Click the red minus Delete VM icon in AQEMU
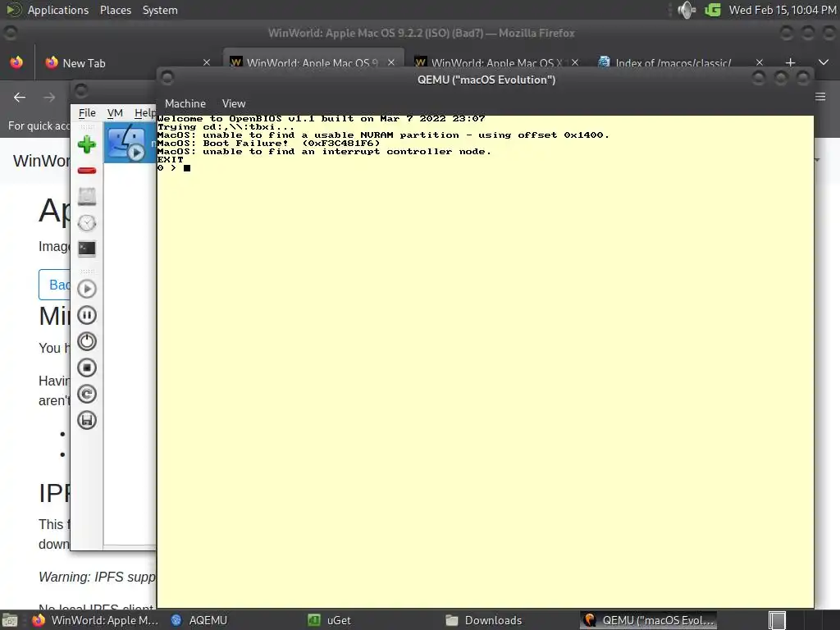 click(x=87, y=171)
